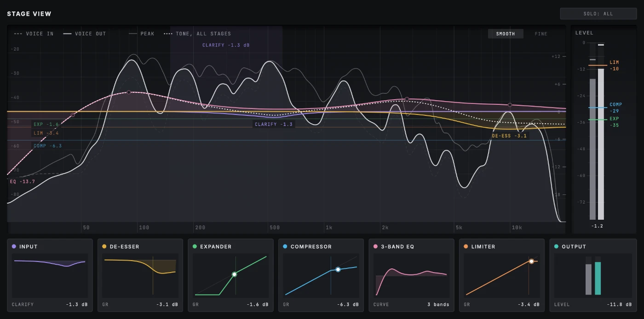The width and height of the screenshot is (644, 319).
Task: Open the EXPANDER stage card
Action: click(230, 275)
